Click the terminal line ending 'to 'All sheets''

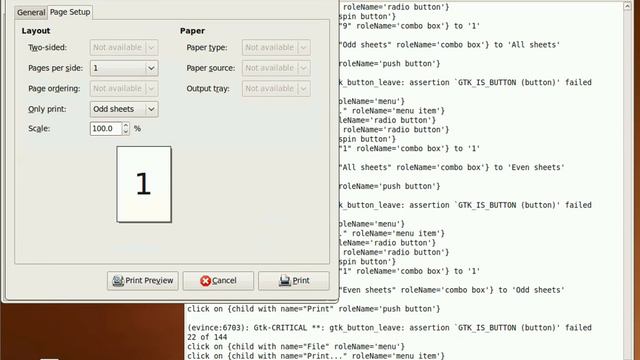pyautogui.click(x=449, y=45)
